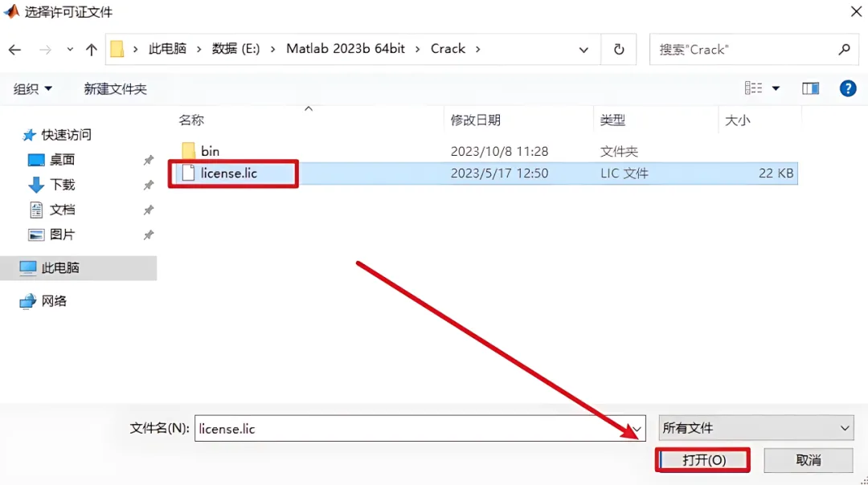Click the search magnifier icon
The width and height of the screenshot is (868, 485).
click(844, 49)
